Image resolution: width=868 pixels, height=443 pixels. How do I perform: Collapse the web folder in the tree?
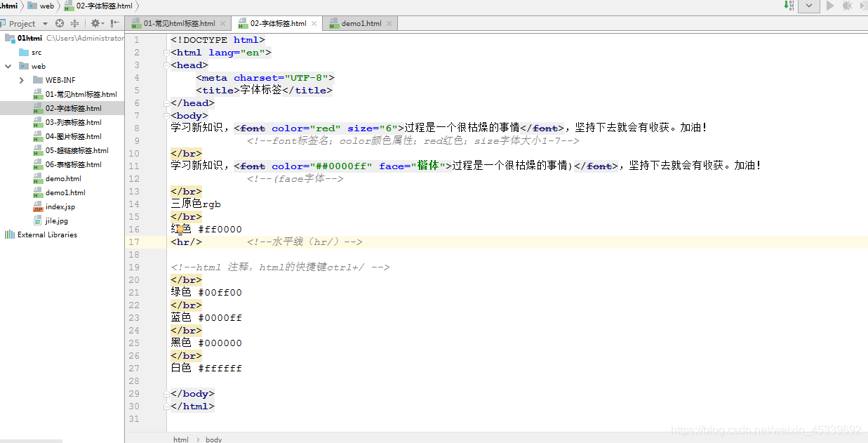[8, 66]
